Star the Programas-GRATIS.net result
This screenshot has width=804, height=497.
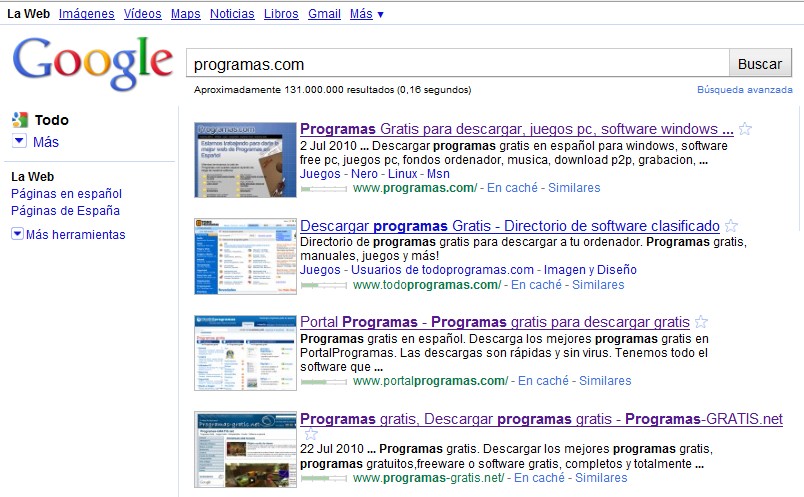pos(311,434)
